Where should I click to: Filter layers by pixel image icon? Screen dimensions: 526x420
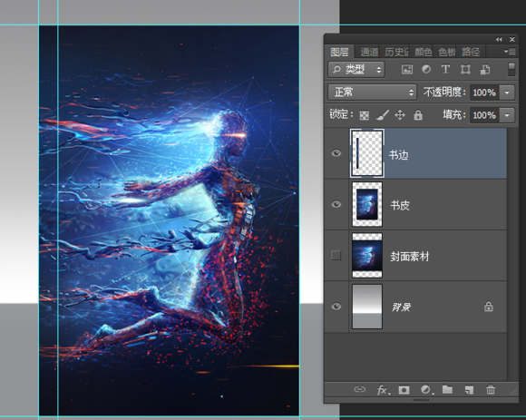(407, 70)
